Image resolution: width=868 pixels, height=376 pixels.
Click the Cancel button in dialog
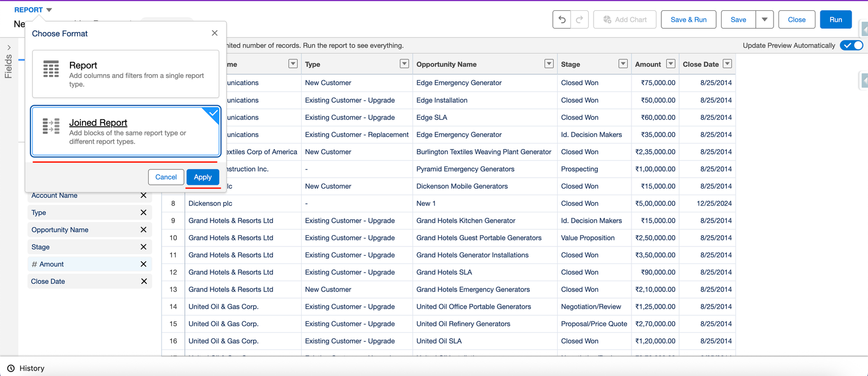pos(166,177)
